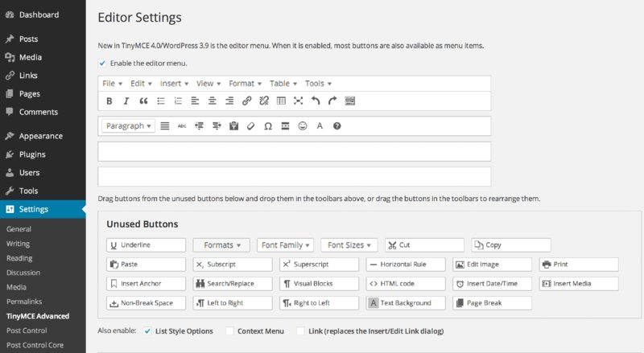Viewport: 644px width, 353px height.
Task: Click the Undo arrow icon
Action: 316,101
